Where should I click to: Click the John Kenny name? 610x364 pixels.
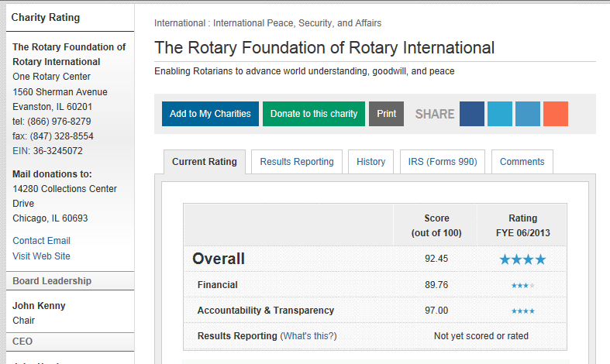pos(39,306)
